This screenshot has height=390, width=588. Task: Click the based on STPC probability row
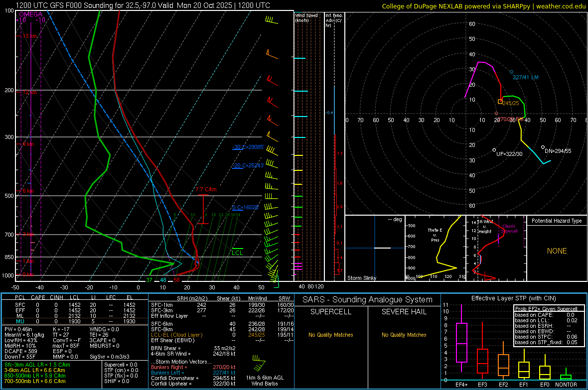(x=546, y=337)
